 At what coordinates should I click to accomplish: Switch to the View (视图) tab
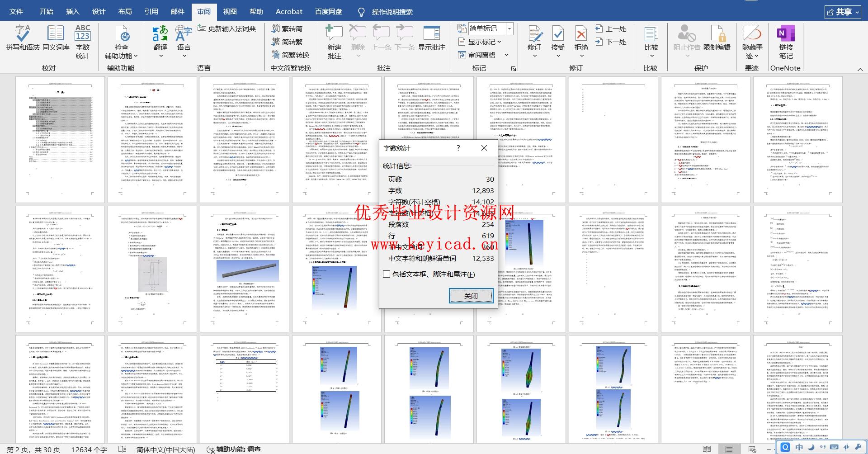coord(230,12)
